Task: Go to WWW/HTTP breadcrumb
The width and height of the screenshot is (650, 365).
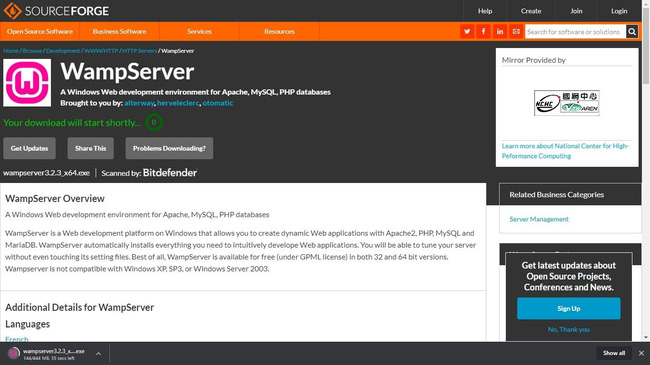Action: tap(101, 51)
